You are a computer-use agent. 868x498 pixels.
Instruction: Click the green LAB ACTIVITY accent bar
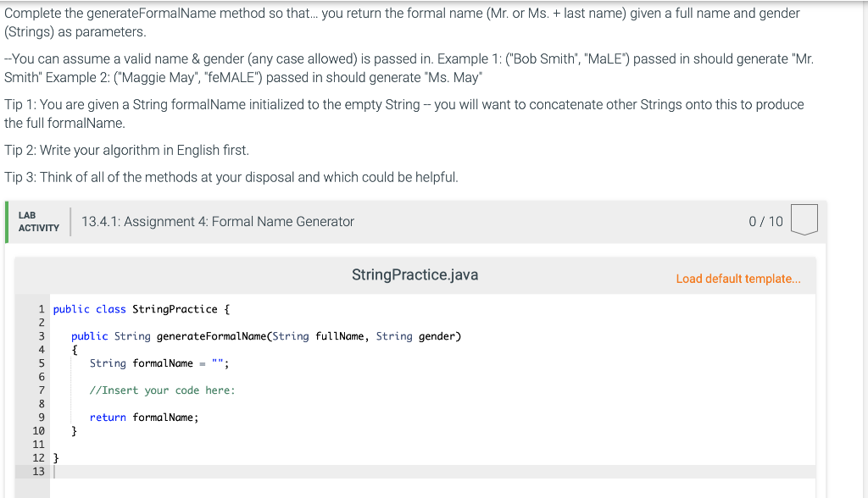pyautogui.click(x=7, y=221)
